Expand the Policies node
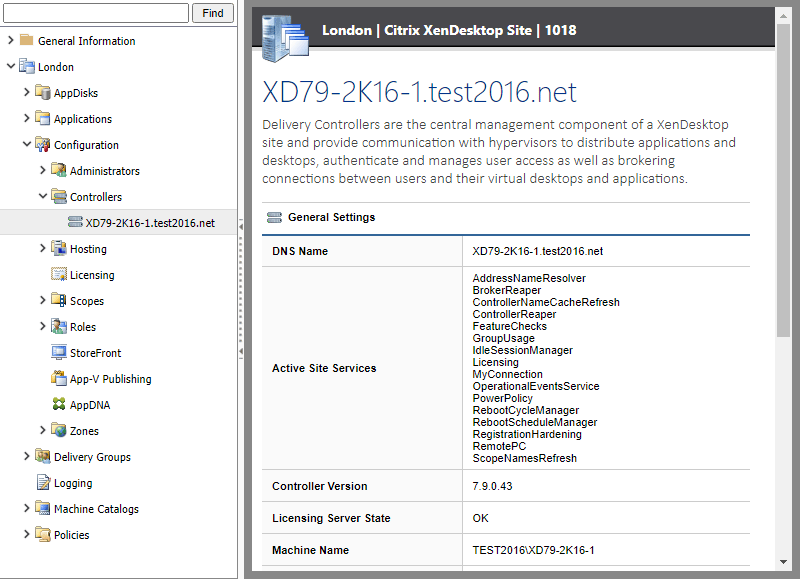Viewport: 800px width, 579px height. pos(27,534)
